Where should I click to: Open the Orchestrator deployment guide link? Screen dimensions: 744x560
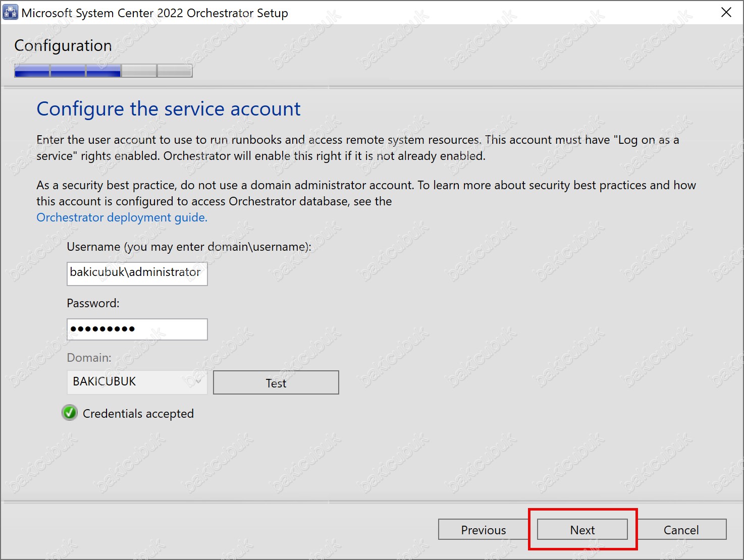click(x=122, y=217)
